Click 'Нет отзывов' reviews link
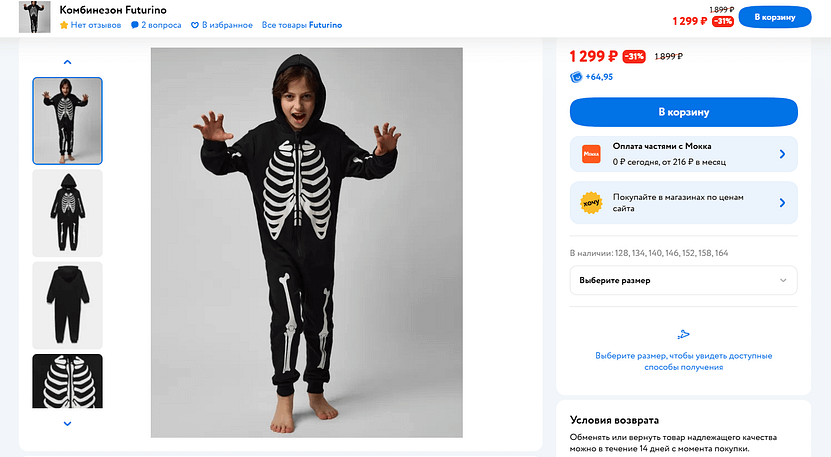The height and width of the screenshot is (457, 831). pyautogui.click(x=96, y=25)
